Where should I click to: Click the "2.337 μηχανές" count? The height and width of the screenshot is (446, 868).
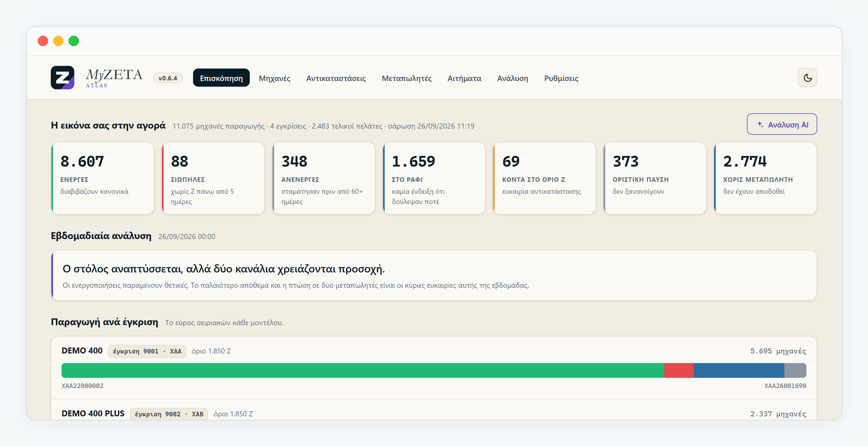click(778, 414)
